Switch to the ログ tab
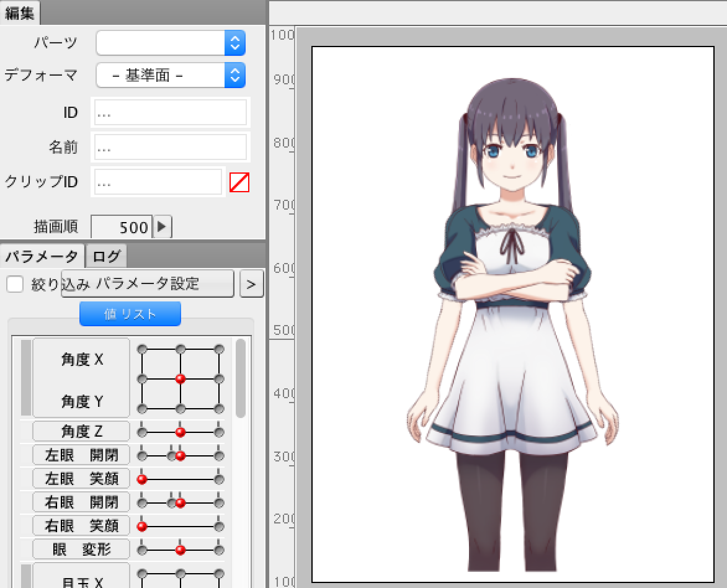Viewport: 727px width, 588px height. click(106, 256)
